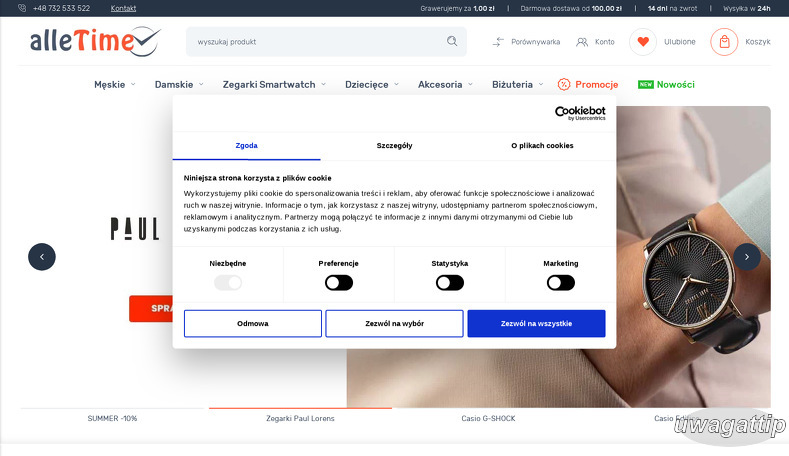Click the search magnifier icon
Screen dimensions: 789x456
click(452, 42)
